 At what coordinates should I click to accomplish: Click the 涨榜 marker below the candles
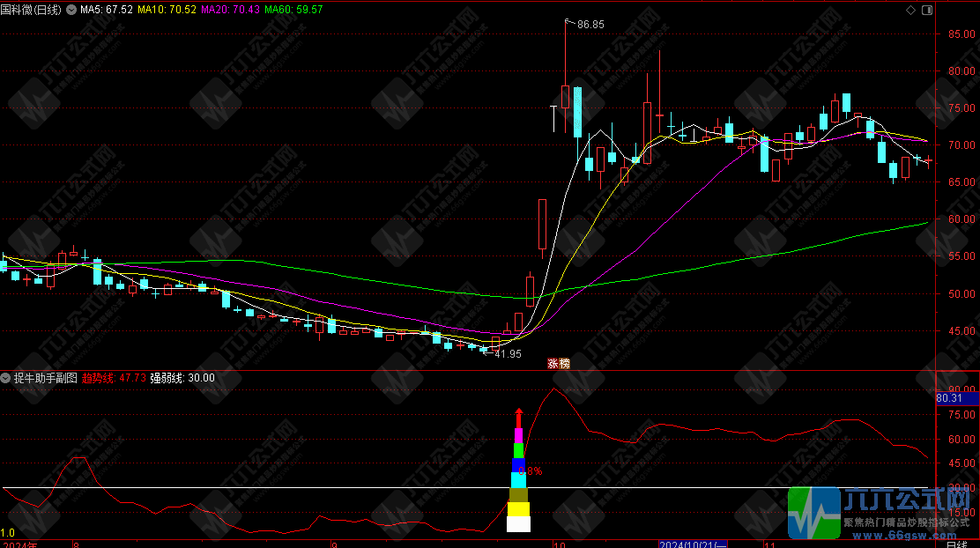pyautogui.click(x=558, y=362)
